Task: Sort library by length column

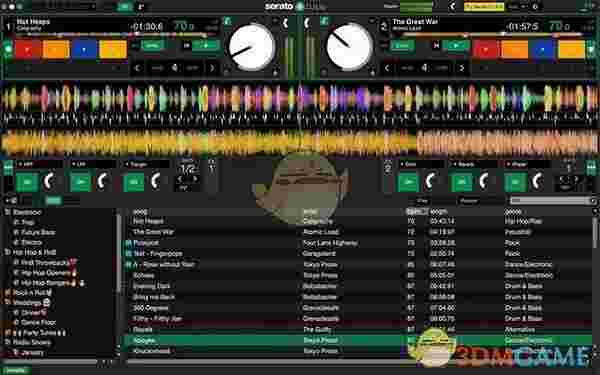Action: (x=439, y=211)
